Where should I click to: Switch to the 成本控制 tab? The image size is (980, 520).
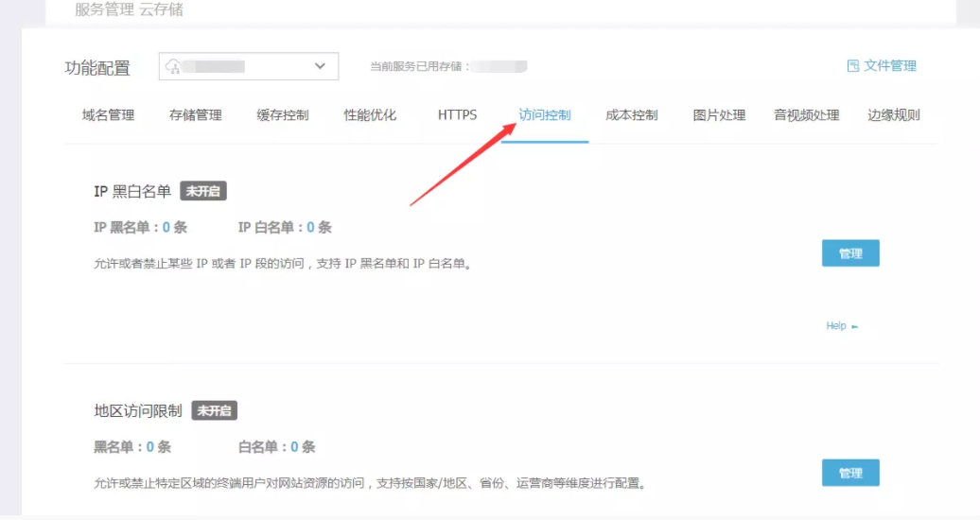631,115
